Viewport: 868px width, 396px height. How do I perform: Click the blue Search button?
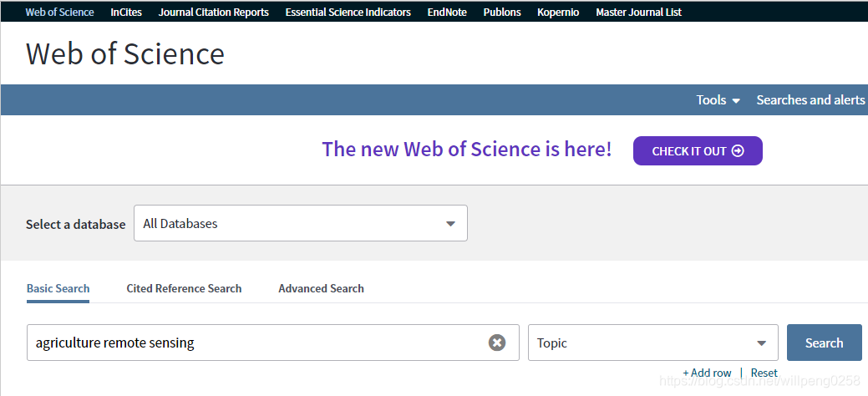[x=825, y=343]
